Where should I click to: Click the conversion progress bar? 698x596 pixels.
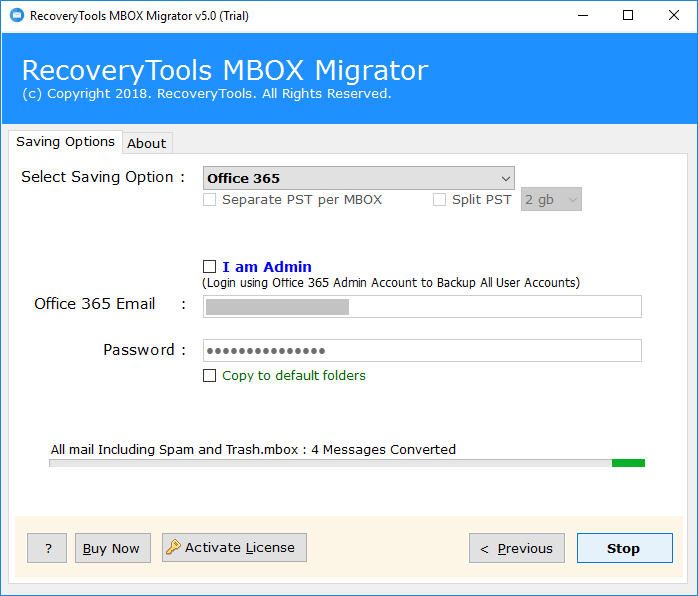347,463
